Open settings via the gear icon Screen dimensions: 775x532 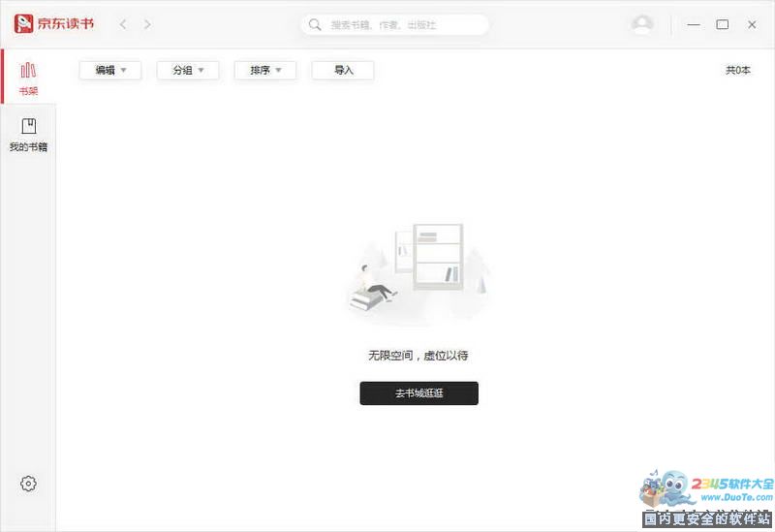[28, 484]
